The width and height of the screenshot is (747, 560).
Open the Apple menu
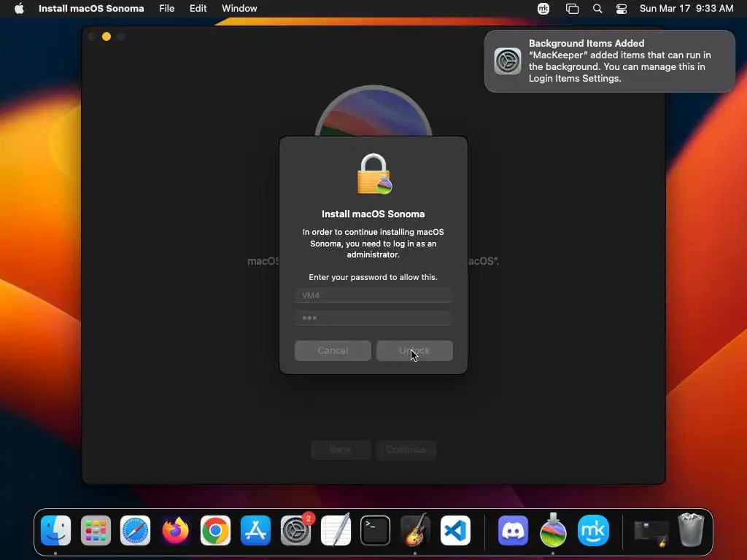pyautogui.click(x=19, y=8)
